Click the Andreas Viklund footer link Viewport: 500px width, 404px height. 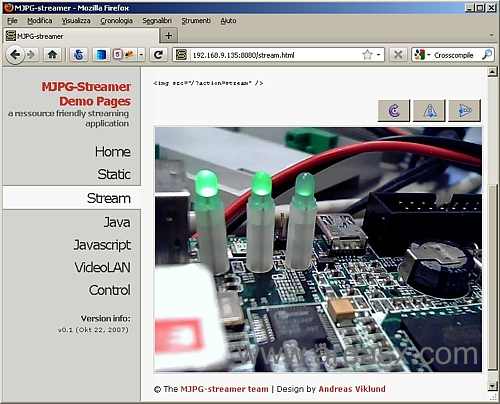click(x=352, y=389)
